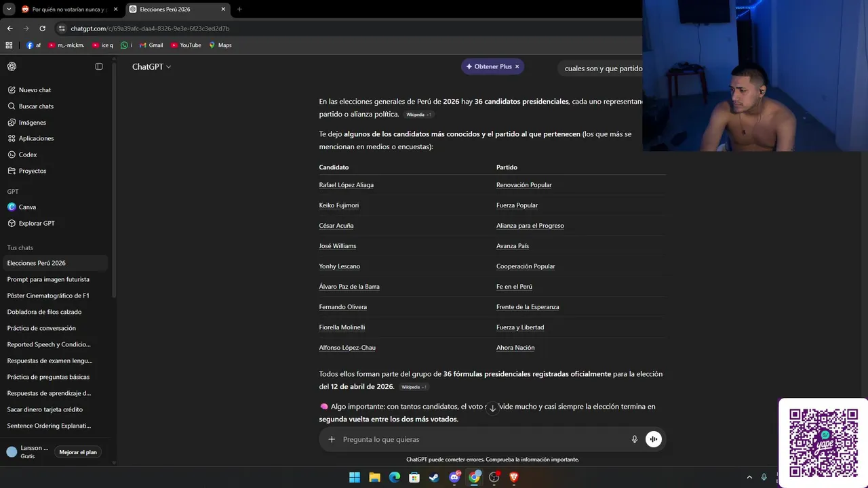Dismiss the Obtener Plus banner
This screenshot has height=488, width=868.
517,66
